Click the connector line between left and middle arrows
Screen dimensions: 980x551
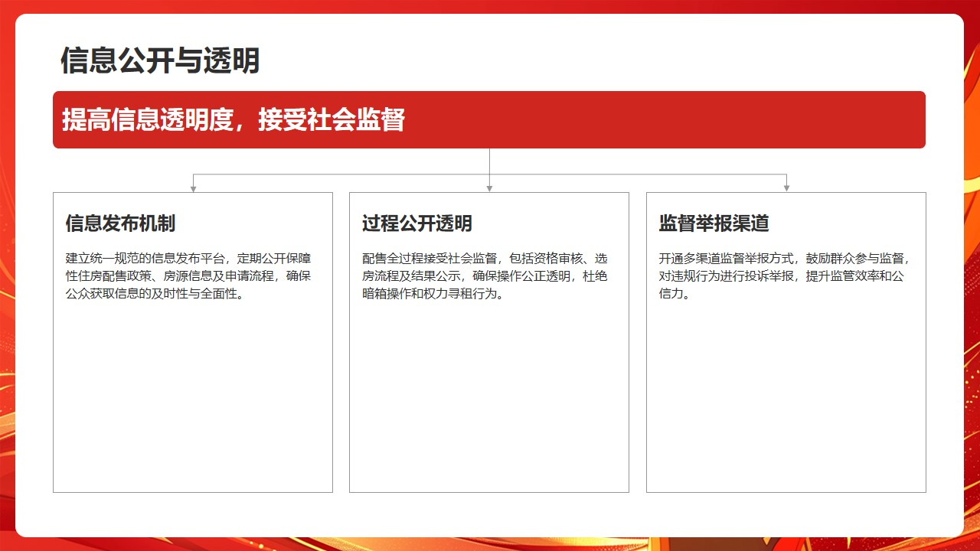tap(341, 174)
